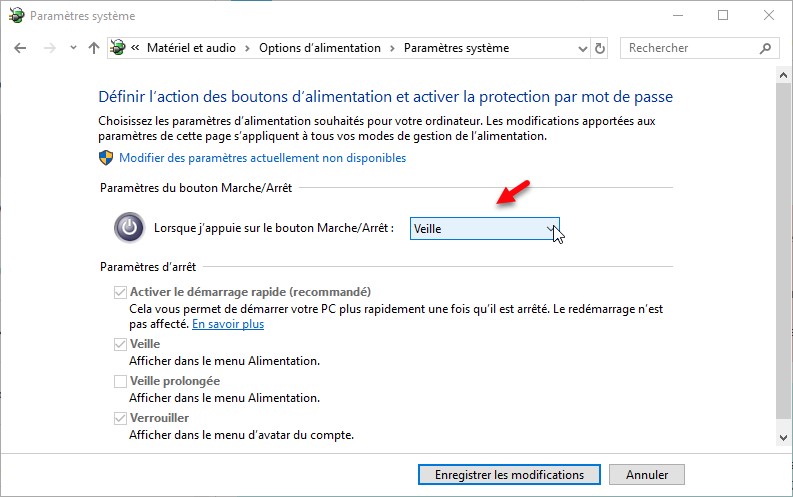Toggle the Veille prolongée checkbox
The height and width of the screenshot is (497, 793).
click(x=121, y=381)
